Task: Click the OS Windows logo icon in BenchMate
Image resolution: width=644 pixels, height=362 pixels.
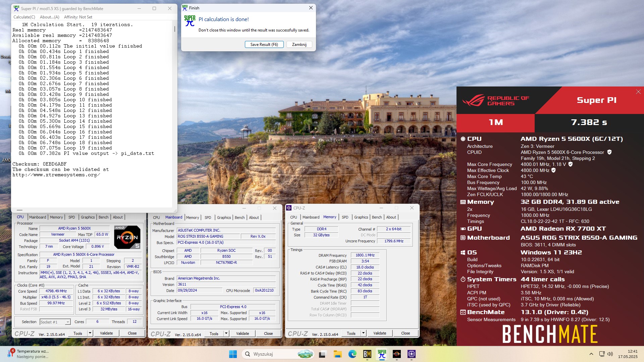Action: (463, 252)
